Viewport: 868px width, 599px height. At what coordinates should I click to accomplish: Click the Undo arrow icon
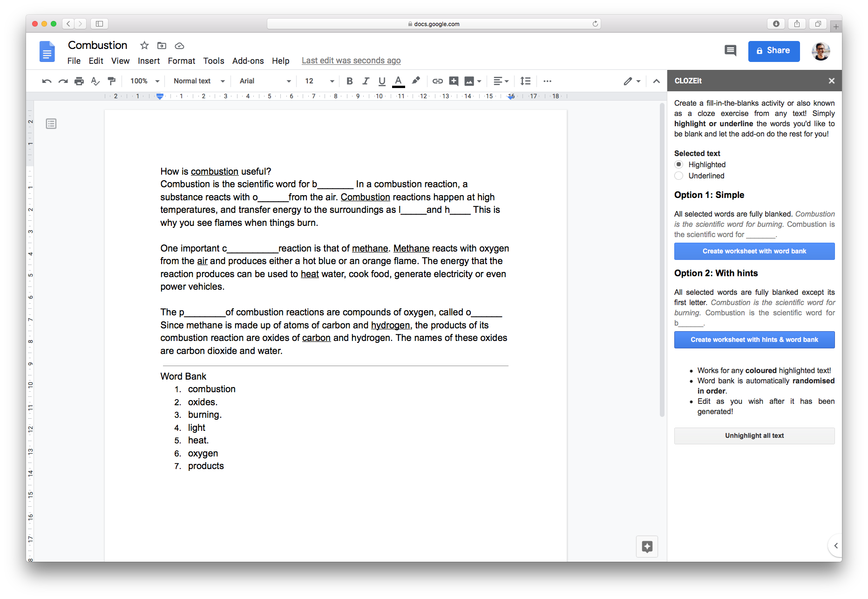click(47, 81)
